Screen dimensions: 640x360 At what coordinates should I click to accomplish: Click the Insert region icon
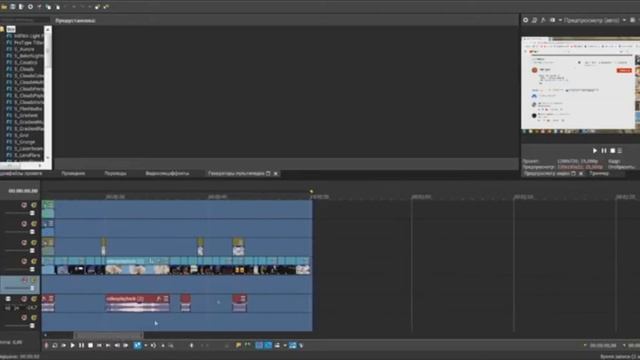[247, 345]
